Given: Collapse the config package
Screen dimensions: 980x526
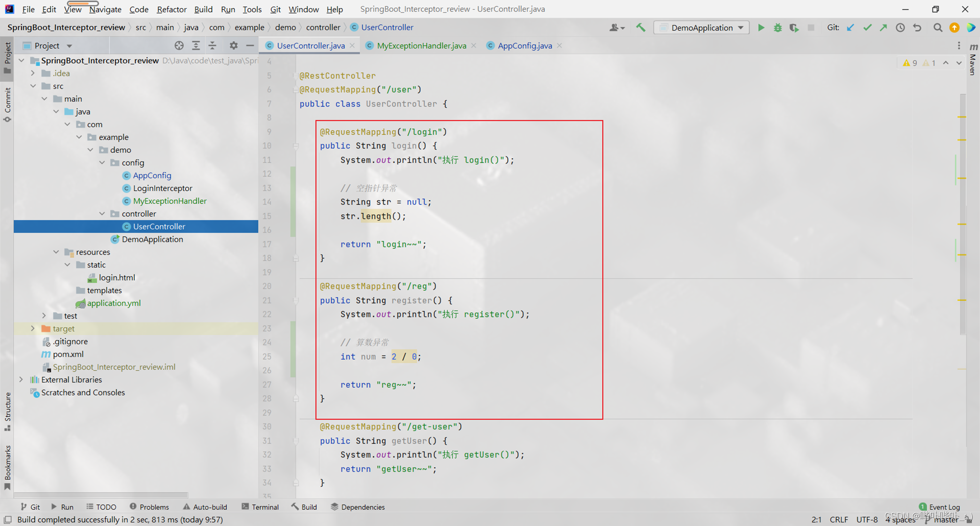Looking at the screenshot, I should point(102,162).
